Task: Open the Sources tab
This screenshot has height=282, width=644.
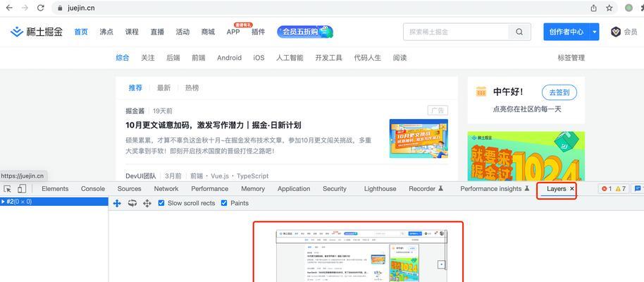Action: [130, 189]
